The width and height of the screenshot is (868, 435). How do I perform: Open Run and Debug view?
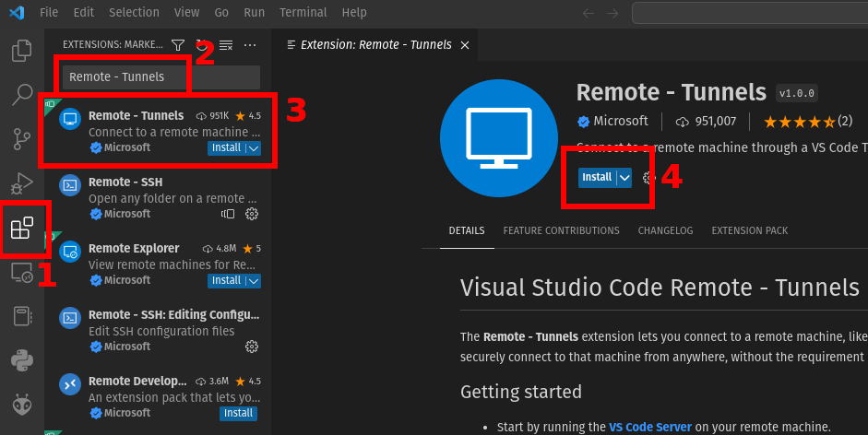click(x=21, y=183)
